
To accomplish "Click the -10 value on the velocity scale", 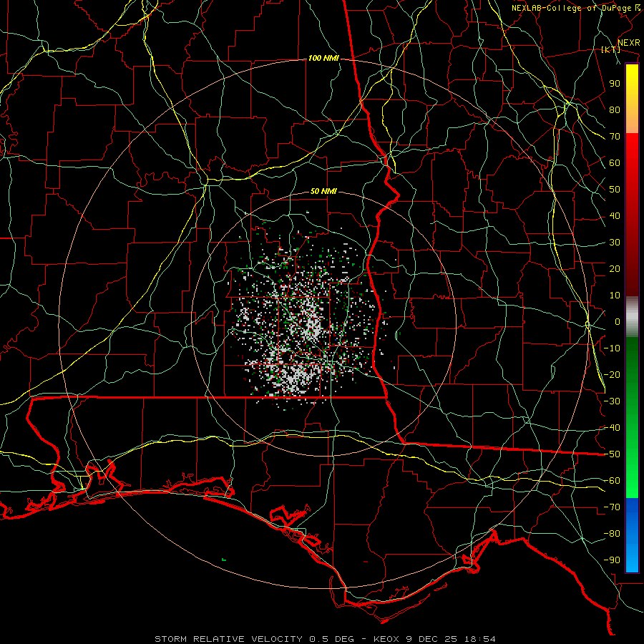I will tap(612, 348).
